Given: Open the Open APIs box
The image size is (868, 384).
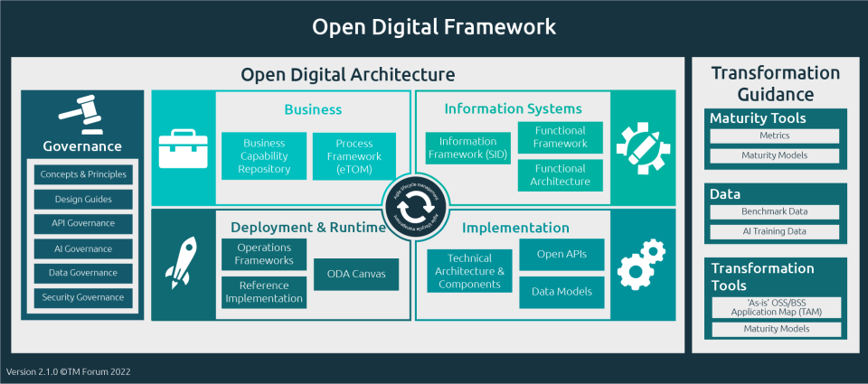Looking at the screenshot, I should pos(561,254).
